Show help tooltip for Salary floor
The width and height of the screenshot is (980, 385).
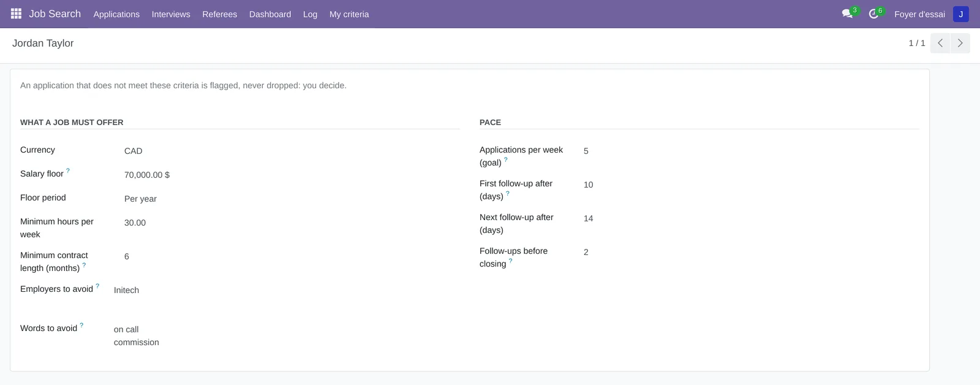[68, 171]
